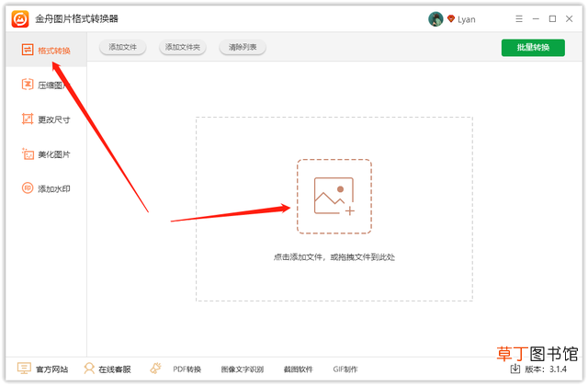Click the 清除列表 button
Screen dimensions: 588x386
pos(243,47)
